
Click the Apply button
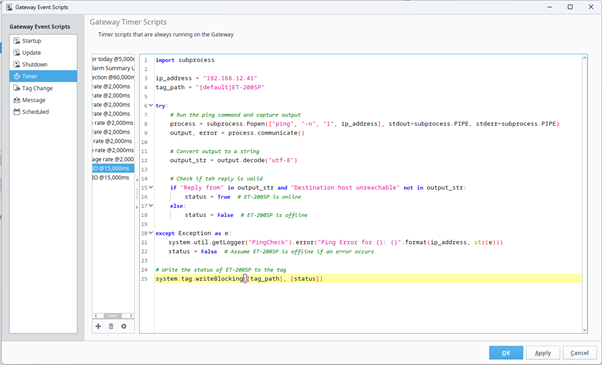coord(542,353)
